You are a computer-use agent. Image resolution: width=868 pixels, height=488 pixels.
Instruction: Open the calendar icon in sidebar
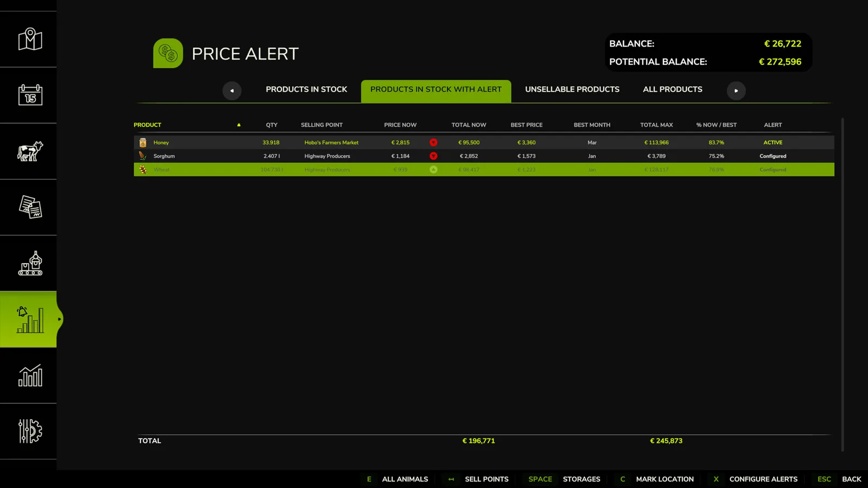coord(30,95)
